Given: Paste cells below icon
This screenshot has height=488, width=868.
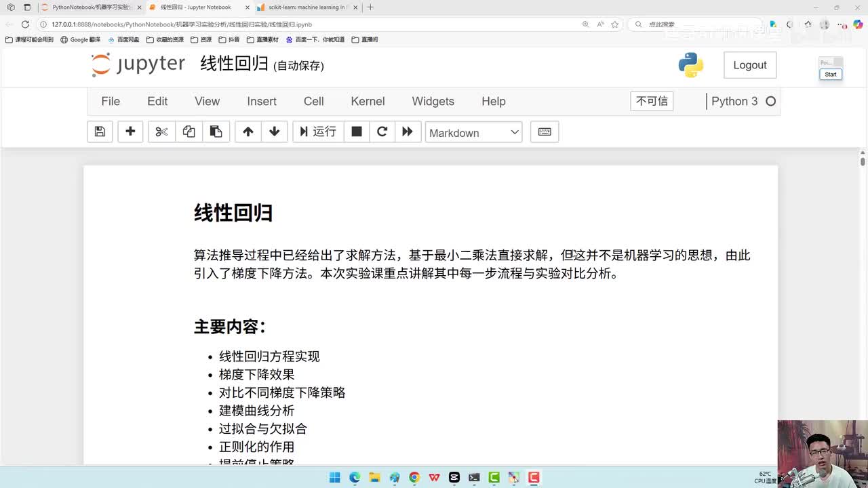Looking at the screenshot, I should (x=216, y=131).
